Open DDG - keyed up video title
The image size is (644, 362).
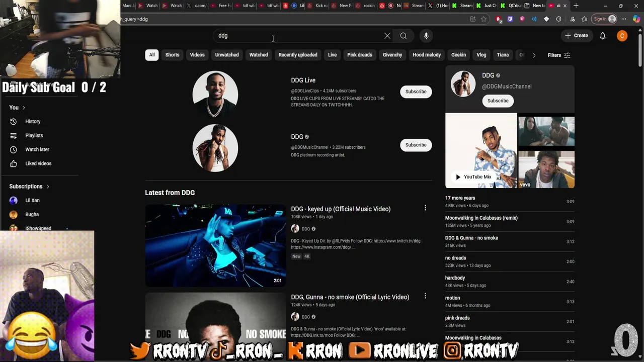[341, 209]
